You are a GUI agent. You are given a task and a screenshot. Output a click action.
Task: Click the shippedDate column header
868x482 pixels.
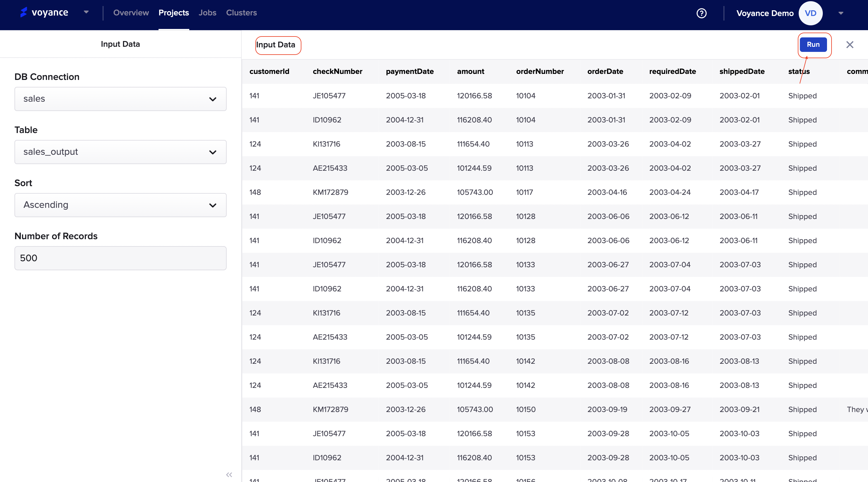tap(742, 71)
